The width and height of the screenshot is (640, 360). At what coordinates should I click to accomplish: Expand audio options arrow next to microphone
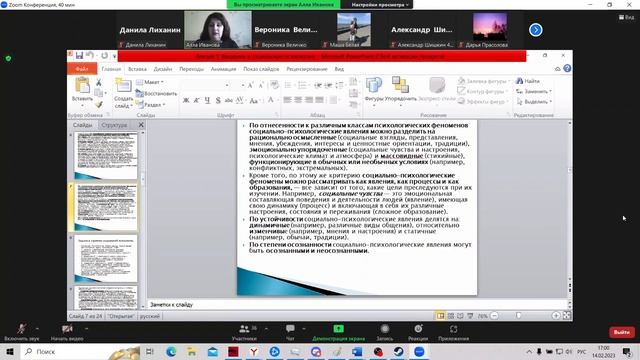(x=37, y=329)
